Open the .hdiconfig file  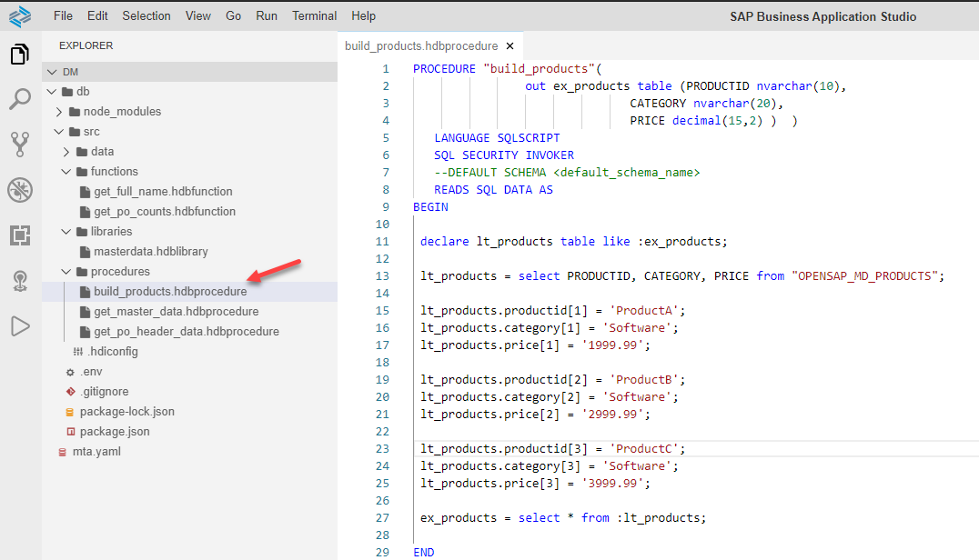coord(113,351)
